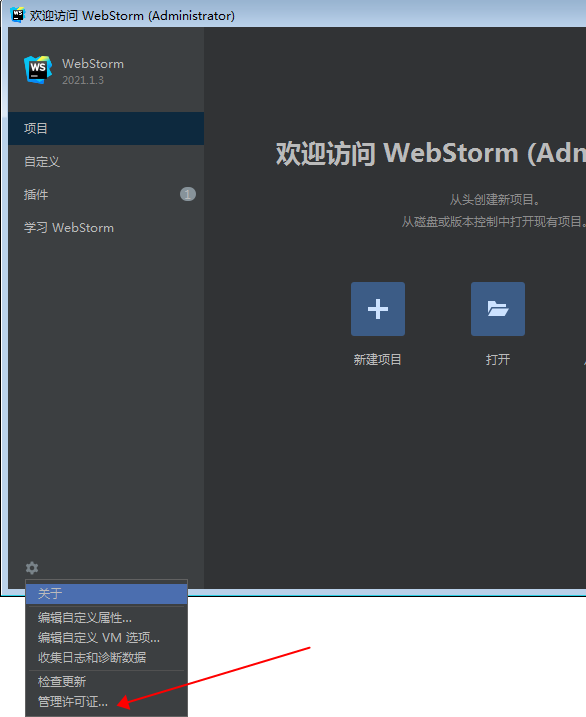586x717 pixels.
Task: Switch to the 自定义 tab
Action: click(106, 161)
